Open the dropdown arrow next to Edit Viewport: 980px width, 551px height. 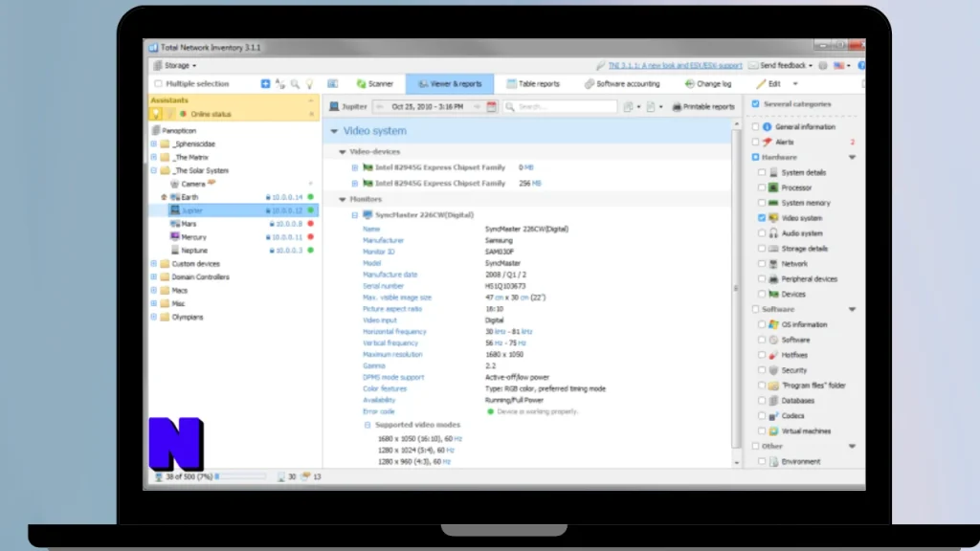[x=795, y=84]
